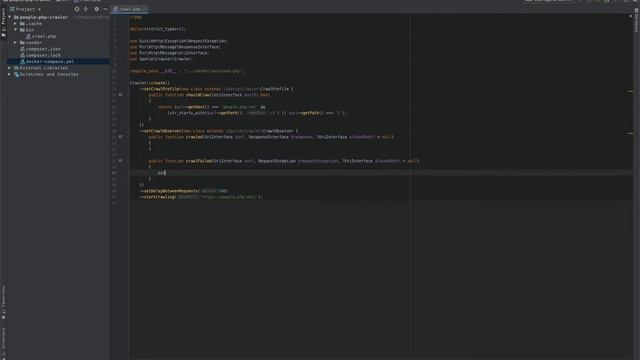The image size is (640, 360).
Task: Expand the vendor folder
Action: point(16,42)
